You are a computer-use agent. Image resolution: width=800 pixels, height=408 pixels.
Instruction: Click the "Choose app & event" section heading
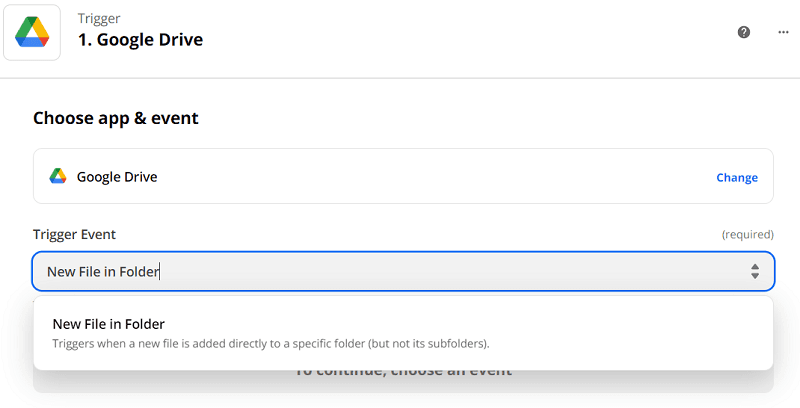coord(116,118)
